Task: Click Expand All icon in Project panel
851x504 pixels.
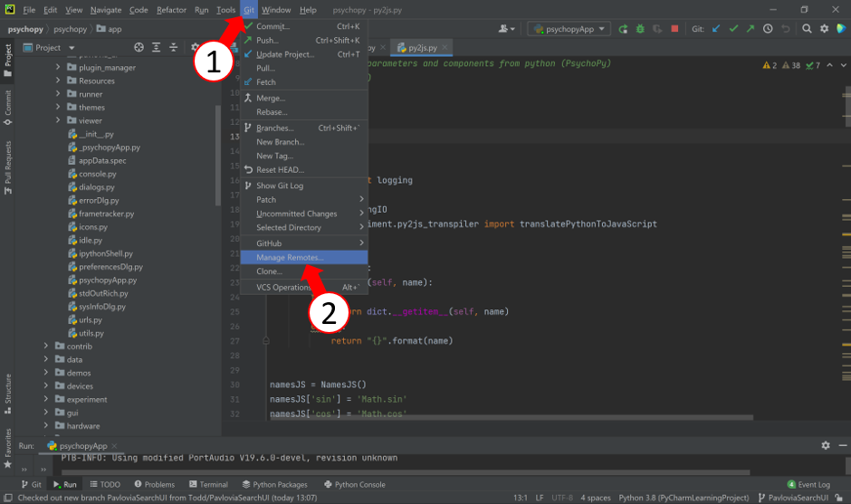Action: click(157, 48)
